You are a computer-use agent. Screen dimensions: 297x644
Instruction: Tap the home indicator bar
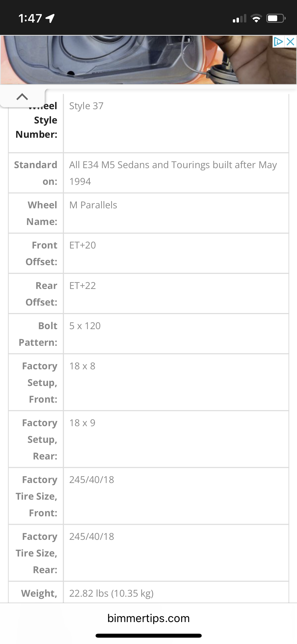coord(148,636)
